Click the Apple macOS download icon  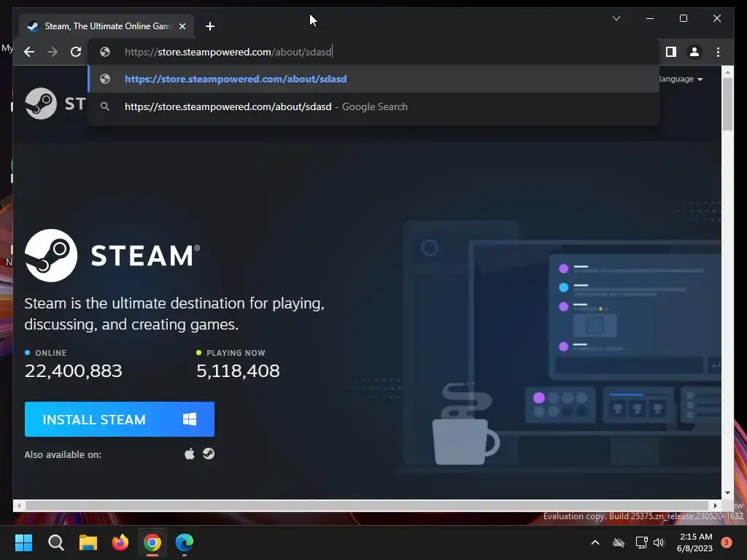(x=190, y=454)
